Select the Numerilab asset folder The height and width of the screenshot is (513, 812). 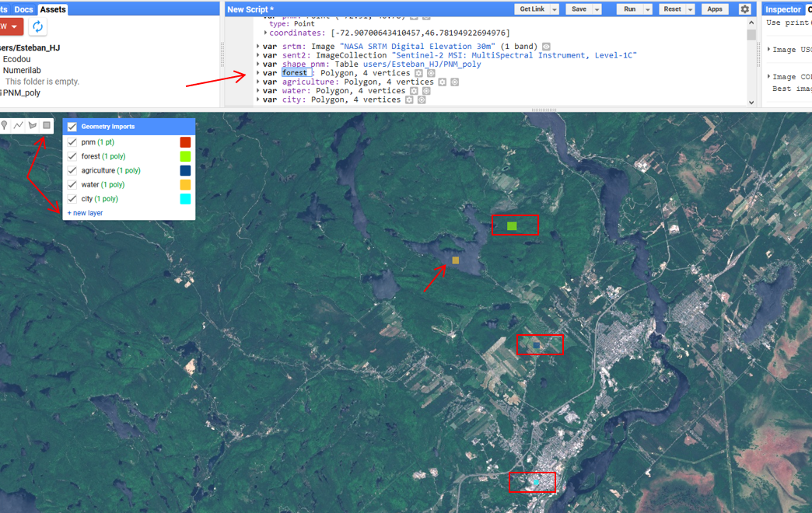22,71
